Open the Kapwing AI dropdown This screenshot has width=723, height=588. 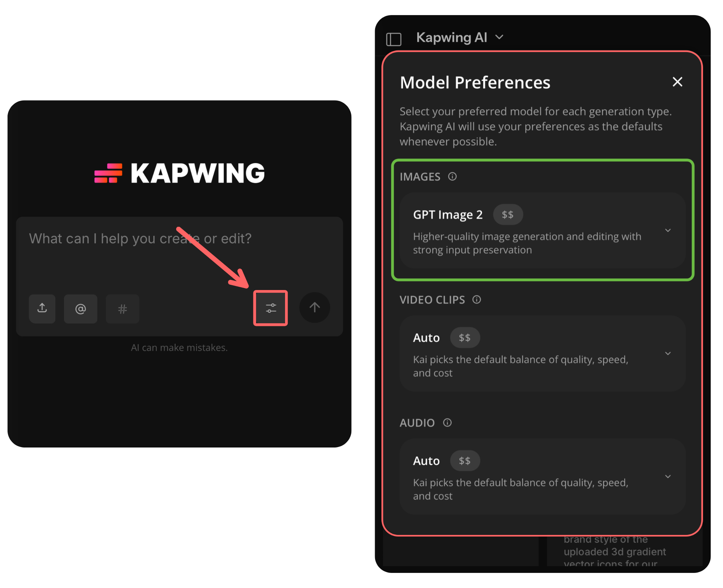[459, 37]
